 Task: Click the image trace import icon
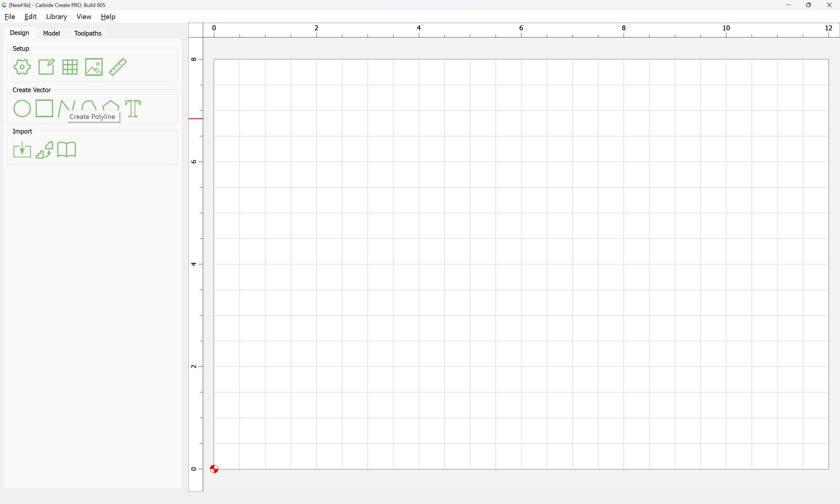pyautogui.click(x=44, y=150)
